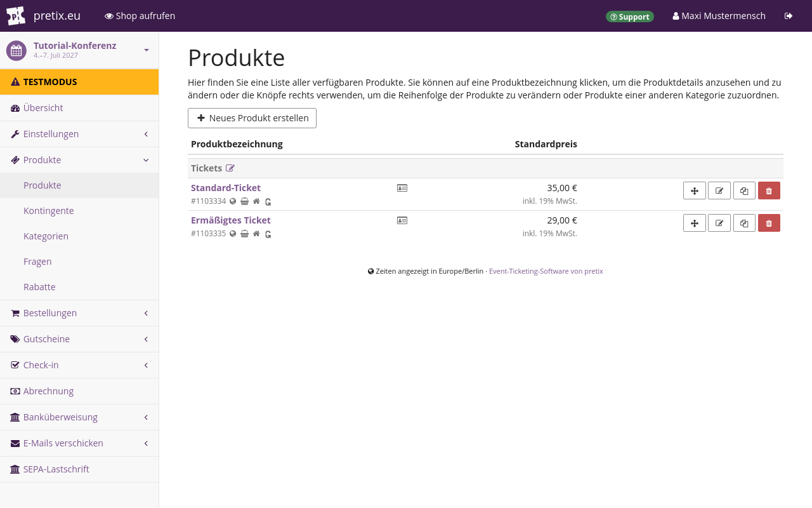Click Neues Produkt erstellen button
Viewport: 812px width, 508px height.
pos(252,118)
